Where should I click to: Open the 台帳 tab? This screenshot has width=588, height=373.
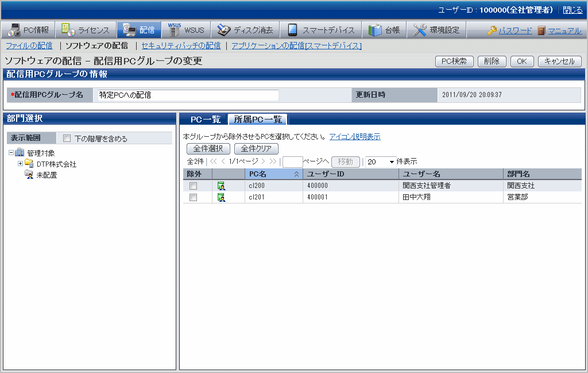click(x=384, y=30)
